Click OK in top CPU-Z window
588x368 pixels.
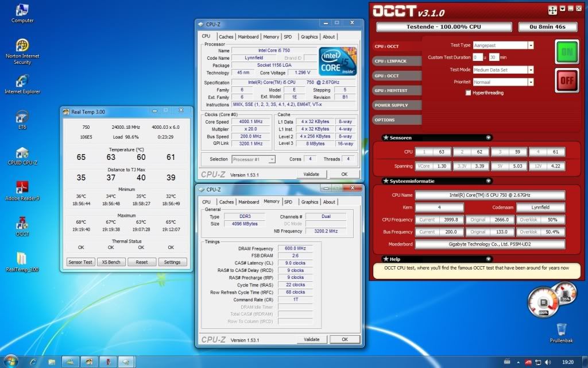point(345,174)
